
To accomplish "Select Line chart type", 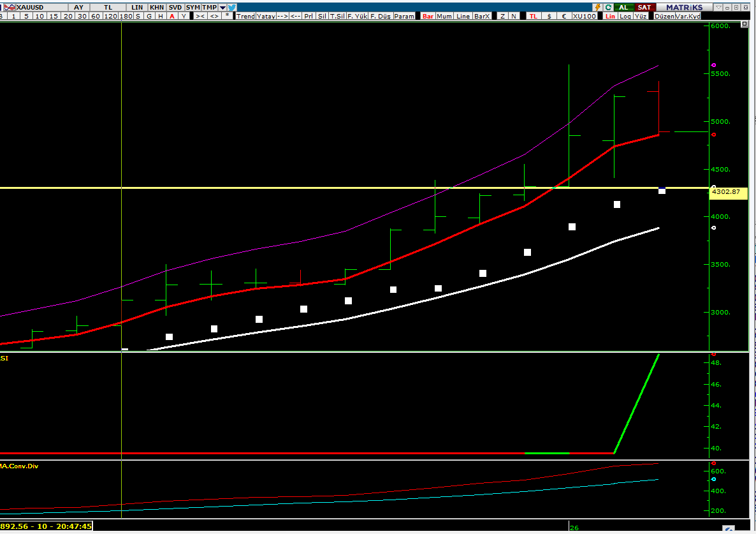I will [x=463, y=16].
